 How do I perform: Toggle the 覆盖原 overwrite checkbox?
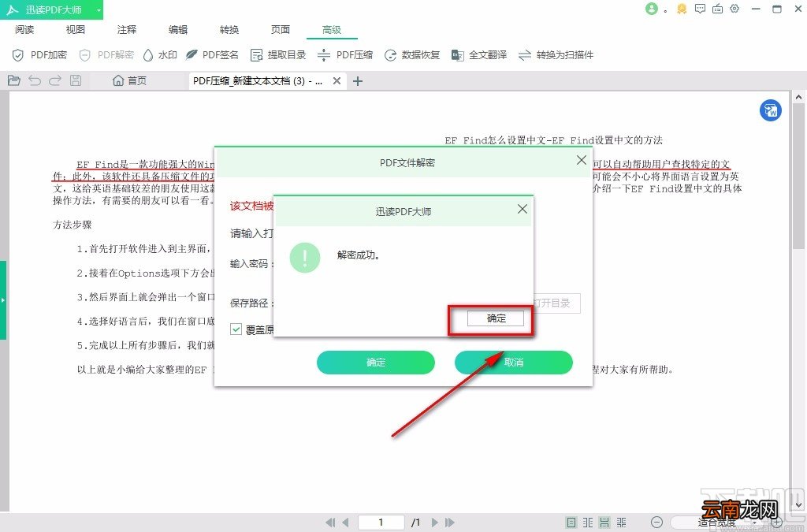point(236,329)
